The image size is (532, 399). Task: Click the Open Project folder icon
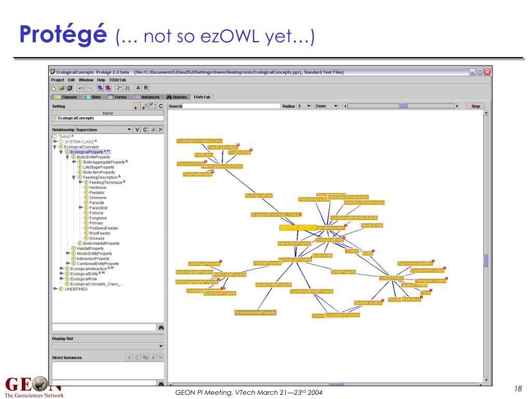coord(62,88)
